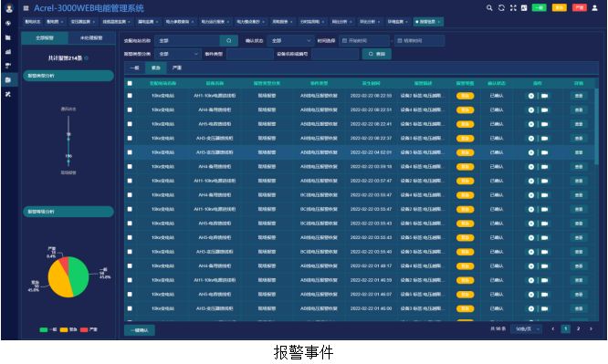Screen dimensions: 608x364
Task: Toggle the select-all checkbox in table header
Action: tap(130, 83)
